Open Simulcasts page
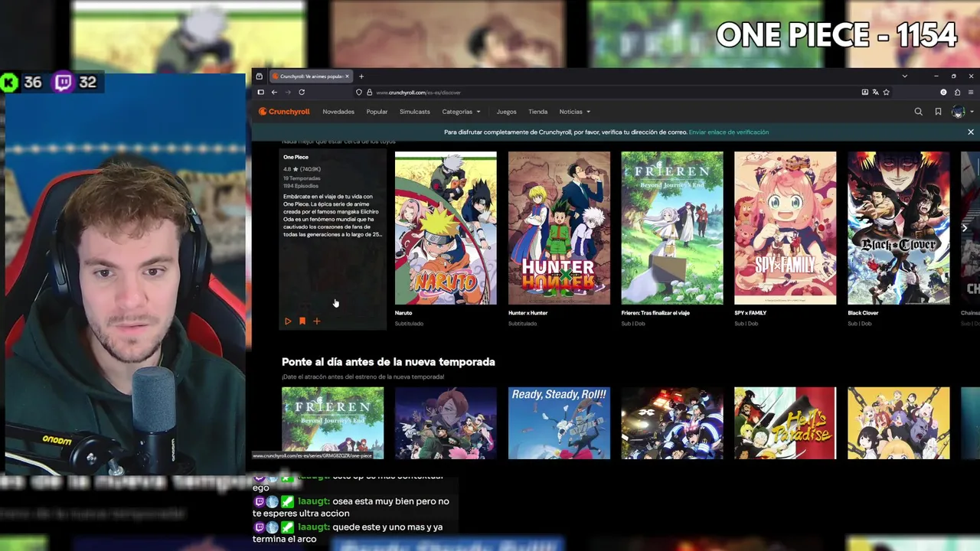This screenshot has width=980, height=551. (414, 112)
